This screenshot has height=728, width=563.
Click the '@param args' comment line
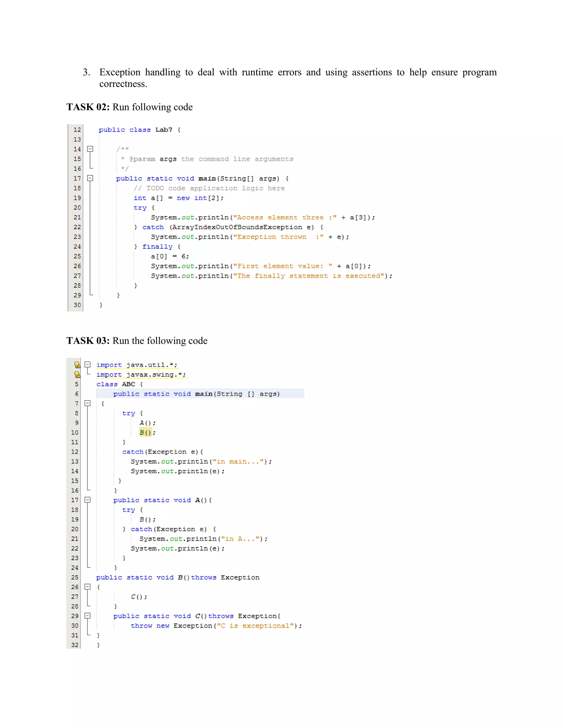[x=207, y=159]
